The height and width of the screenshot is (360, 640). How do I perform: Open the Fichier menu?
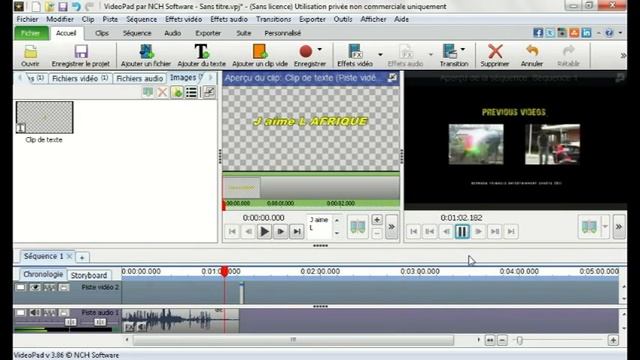tap(27, 19)
